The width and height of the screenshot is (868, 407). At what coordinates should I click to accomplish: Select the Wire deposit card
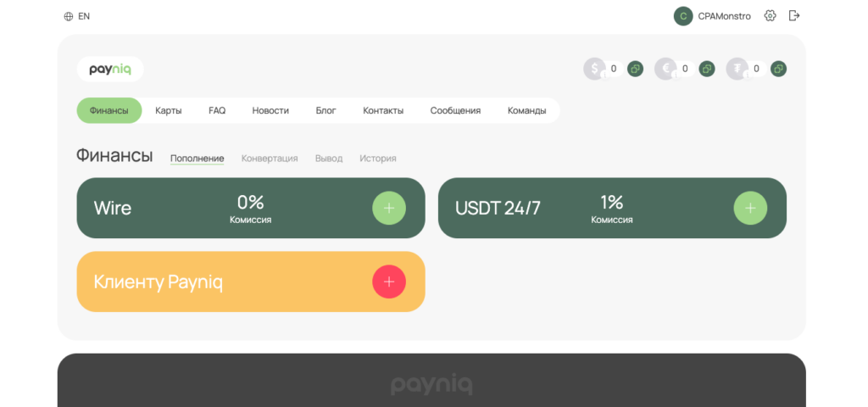251,209
